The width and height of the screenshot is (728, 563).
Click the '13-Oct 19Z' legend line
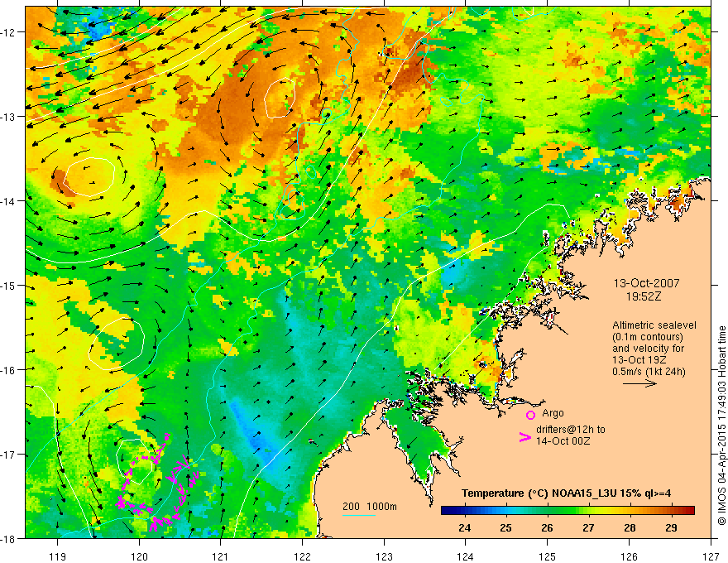coord(639,360)
